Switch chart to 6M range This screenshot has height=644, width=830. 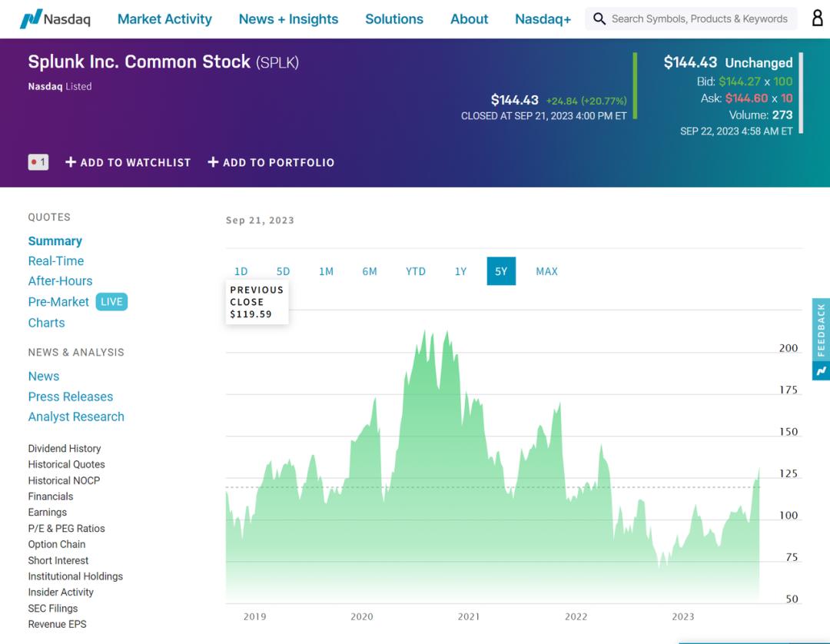[x=370, y=271]
